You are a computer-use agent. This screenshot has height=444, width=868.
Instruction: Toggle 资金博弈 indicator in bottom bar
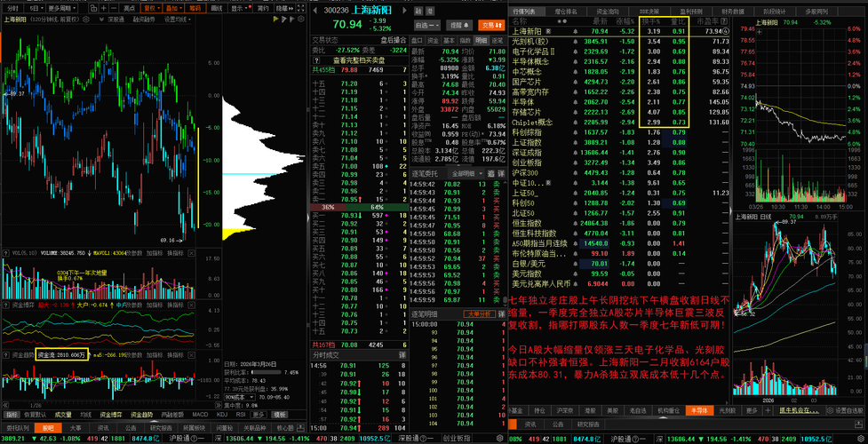pyautogui.click(x=111, y=414)
